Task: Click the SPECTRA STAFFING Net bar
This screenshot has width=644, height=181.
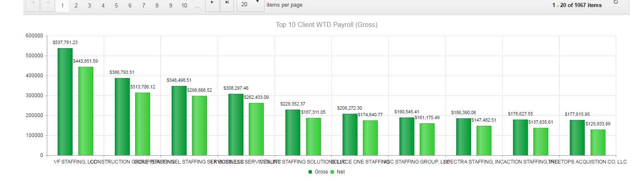Action: (x=484, y=140)
